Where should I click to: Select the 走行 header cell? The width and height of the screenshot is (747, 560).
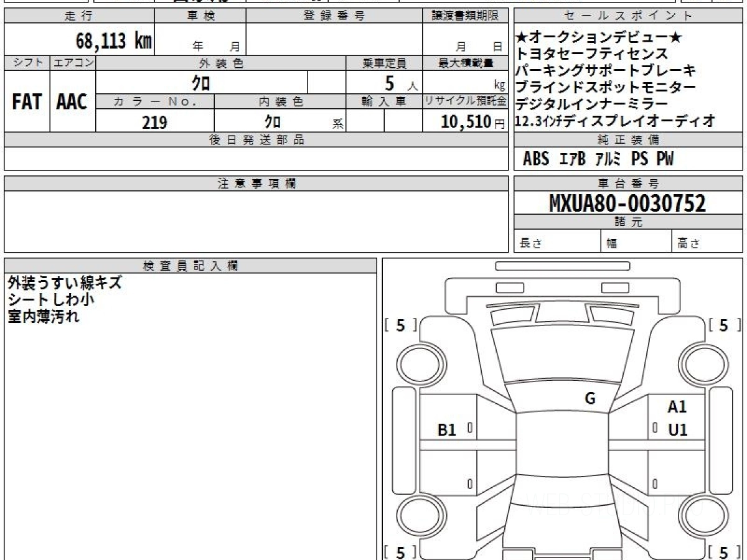[x=79, y=16]
